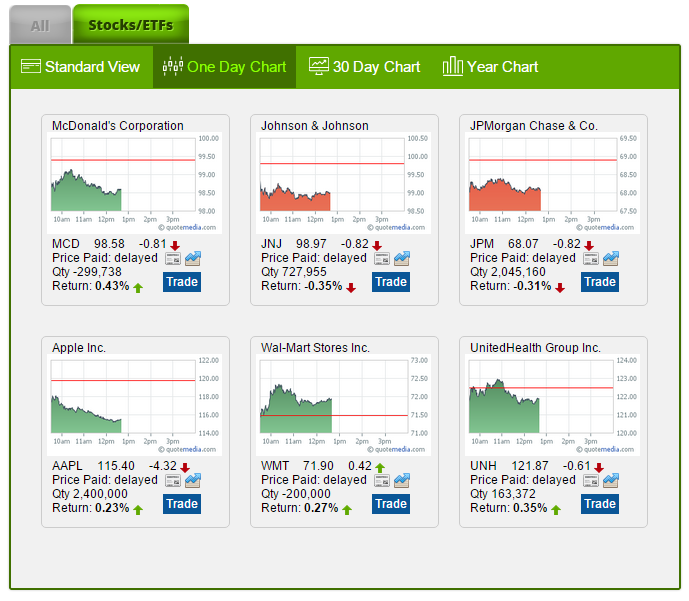This screenshot has width=689, height=601.
Task: Open news icon for AAPL
Action: click(x=173, y=481)
